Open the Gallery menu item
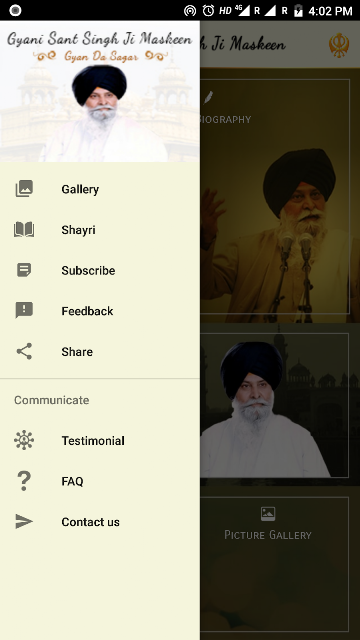Screen dimensions: 360x640 (x=100, y=189)
